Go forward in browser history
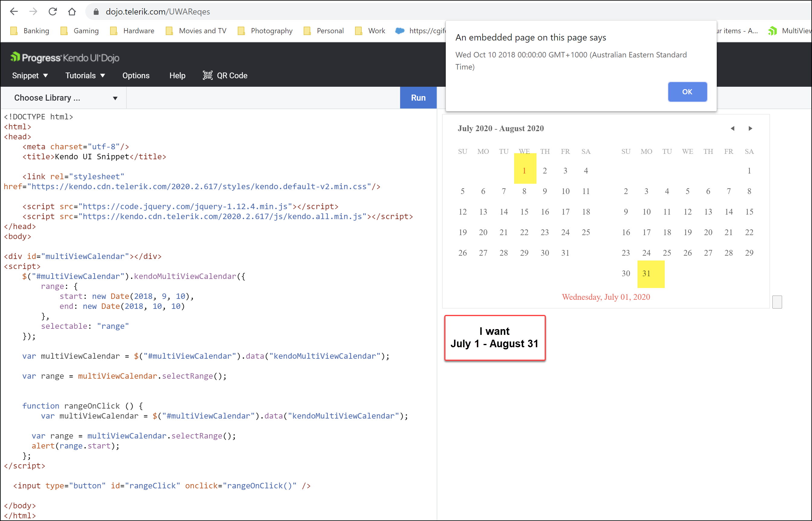 click(33, 11)
